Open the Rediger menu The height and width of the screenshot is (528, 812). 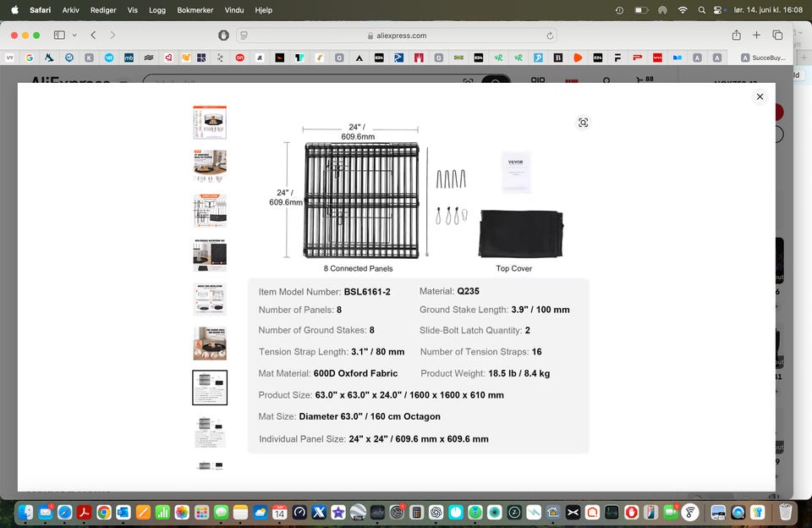(103, 10)
